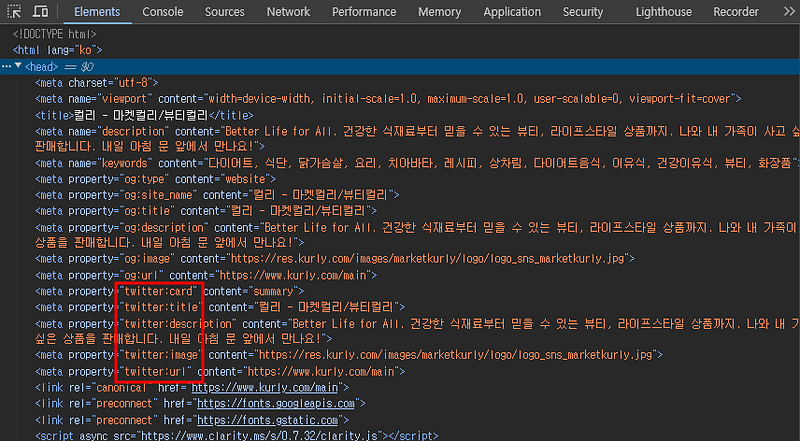Select the html lang="ko" node
The height and width of the screenshot is (441, 800).
pos(58,50)
